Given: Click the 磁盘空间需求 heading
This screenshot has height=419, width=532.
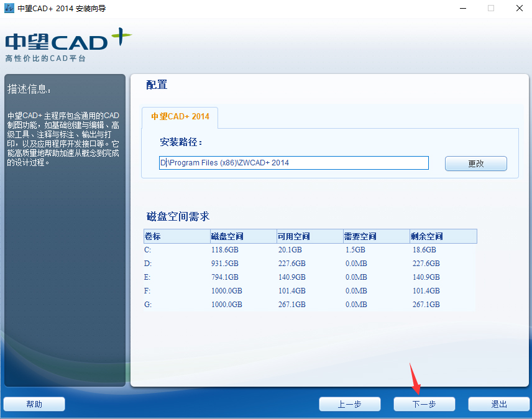Looking at the screenshot, I should tap(178, 216).
